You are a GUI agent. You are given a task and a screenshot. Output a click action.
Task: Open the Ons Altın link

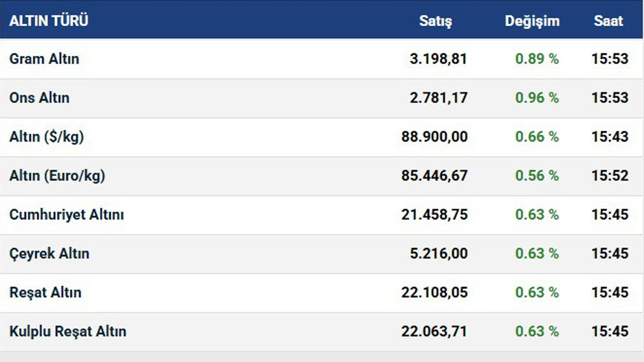click(39, 98)
